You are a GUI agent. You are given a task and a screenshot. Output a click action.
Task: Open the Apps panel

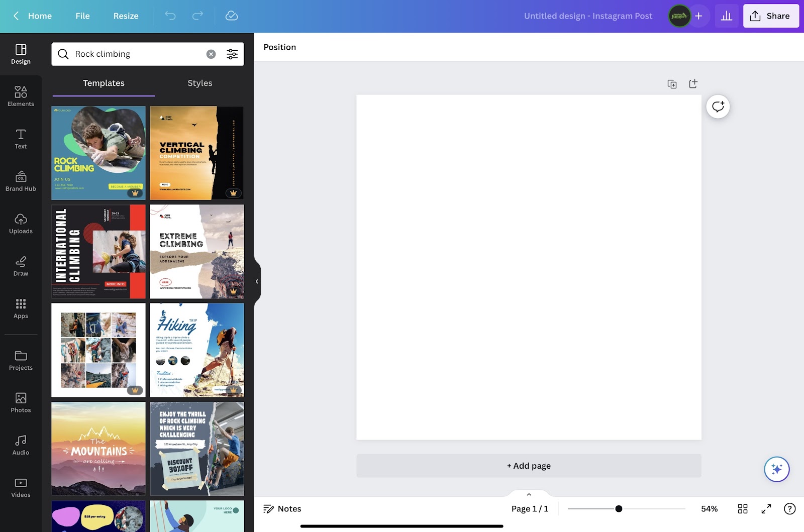pyautogui.click(x=21, y=309)
